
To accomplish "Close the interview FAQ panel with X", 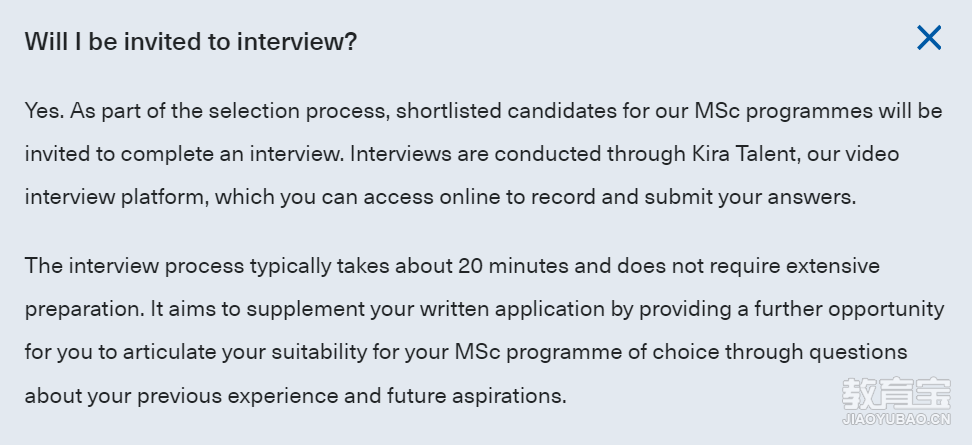I will (929, 38).
